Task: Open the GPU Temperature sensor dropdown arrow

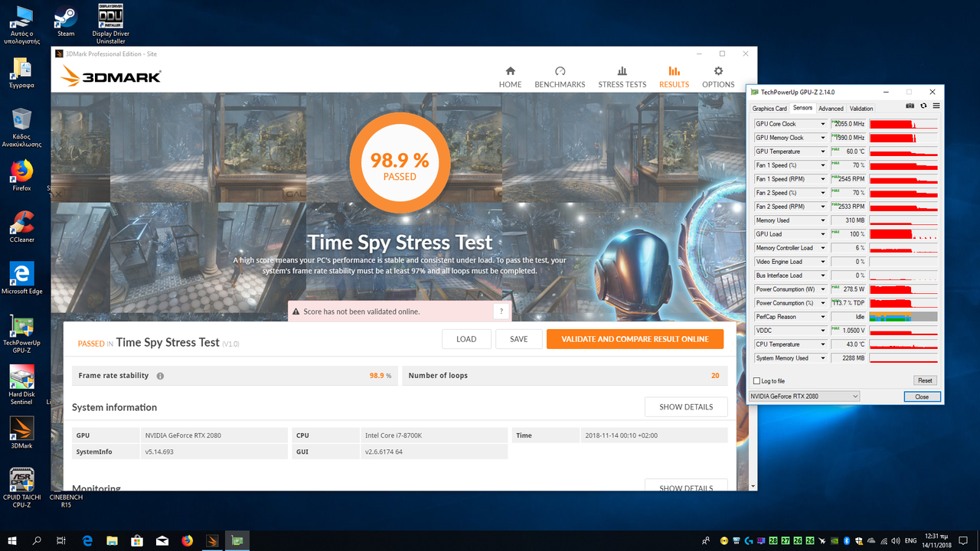Action: (823, 152)
